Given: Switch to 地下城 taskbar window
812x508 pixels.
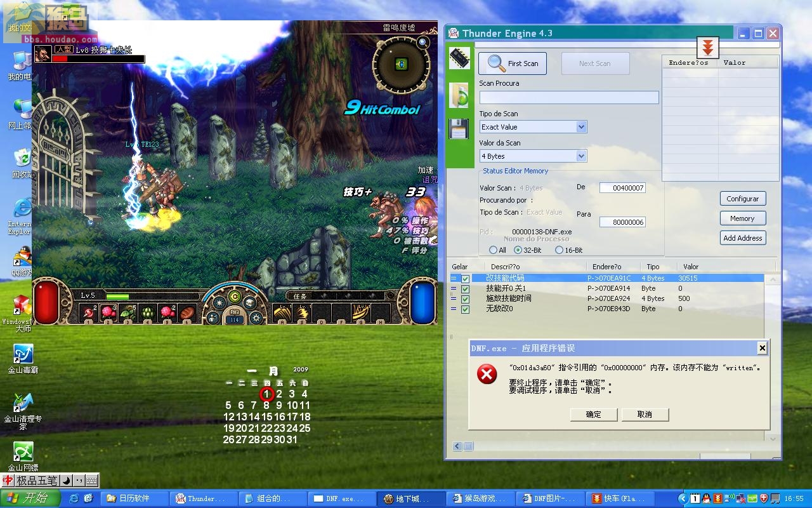Looking at the screenshot, I should (x=410, y=498).
